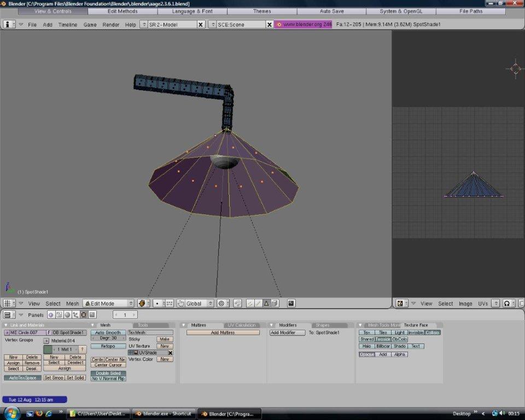This screenshot has height=420, width=525.
Task: Click the Add Modifier button
Action: point(288,332)
